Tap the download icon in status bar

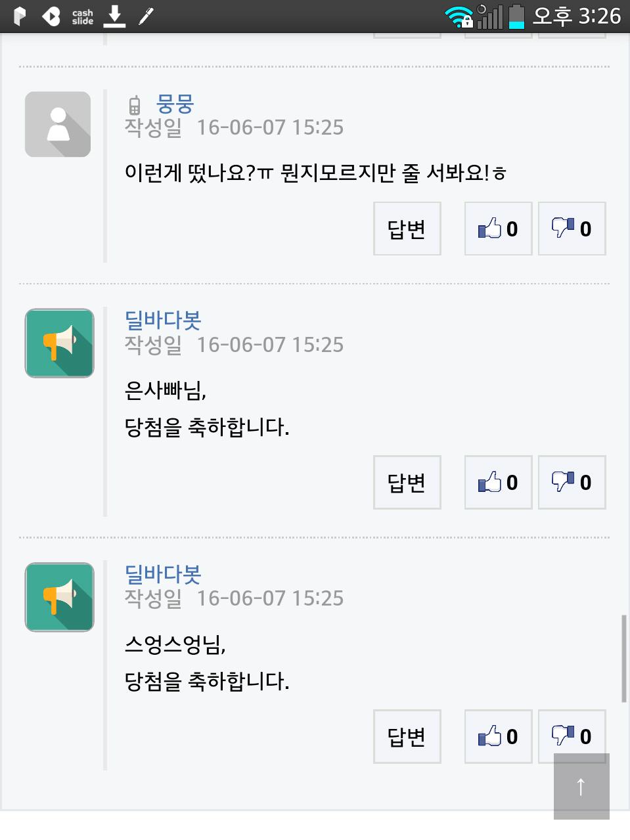(115, 16)
